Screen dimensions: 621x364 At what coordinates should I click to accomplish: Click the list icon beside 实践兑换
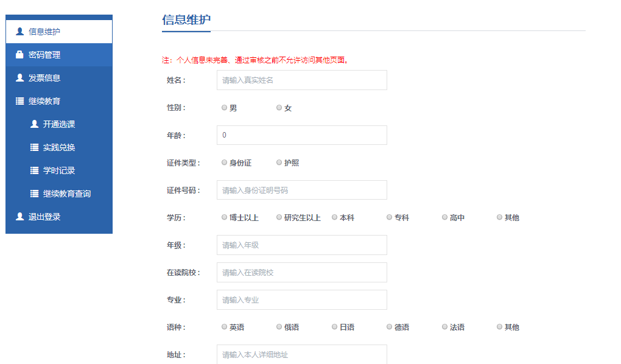coord(35,147)
